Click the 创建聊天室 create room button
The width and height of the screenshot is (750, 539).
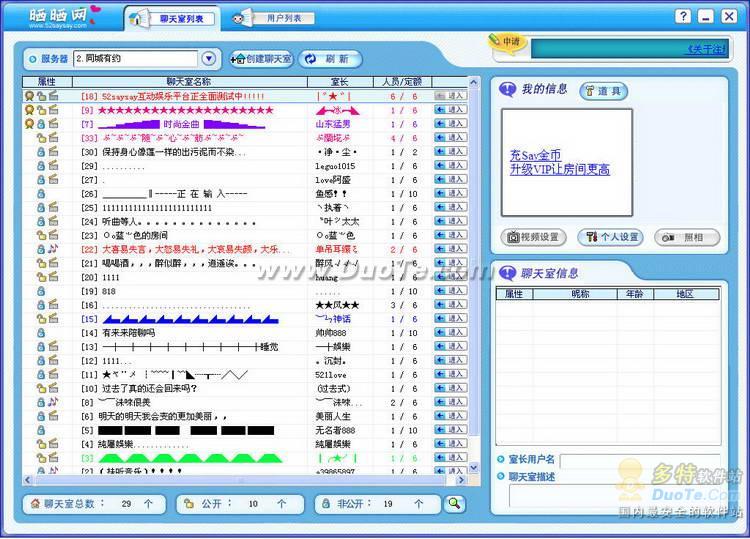(261, 59)
